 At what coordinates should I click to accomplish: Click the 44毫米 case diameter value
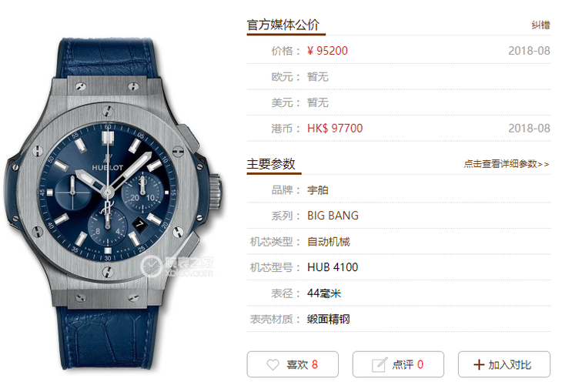324,293
